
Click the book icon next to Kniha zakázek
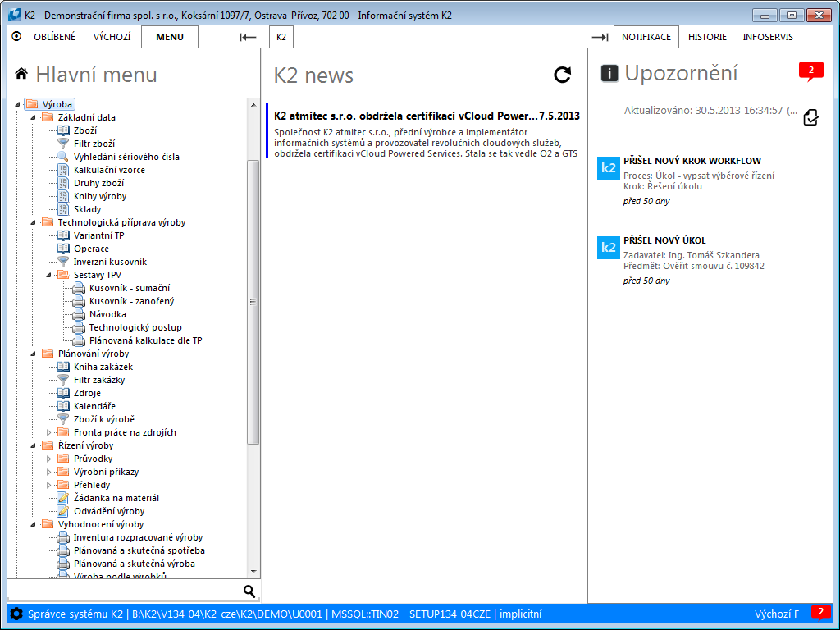(63, 367)
